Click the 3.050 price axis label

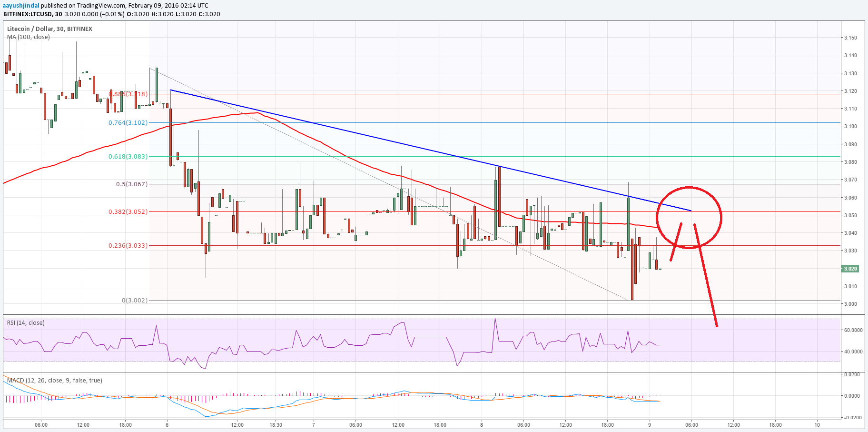click(850, 215)
